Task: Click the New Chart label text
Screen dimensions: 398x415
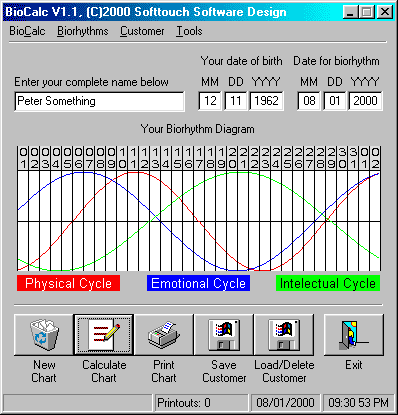Action: pyautogui.click(x=44, y=371)
